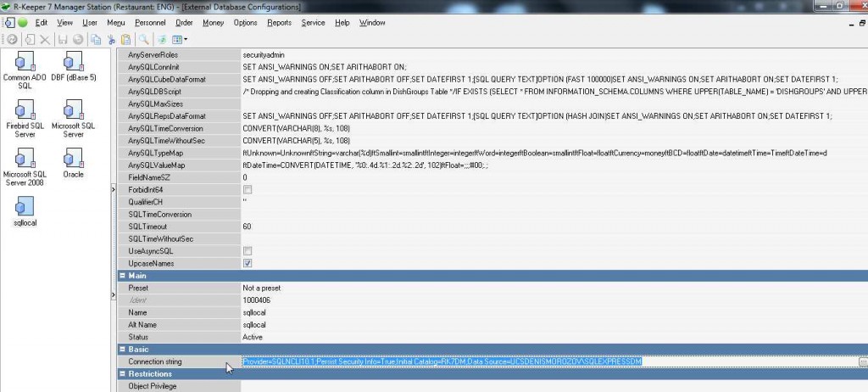Restore the inner MDI child window
Viewport: 868px width, 392px height.
(863, 23)
